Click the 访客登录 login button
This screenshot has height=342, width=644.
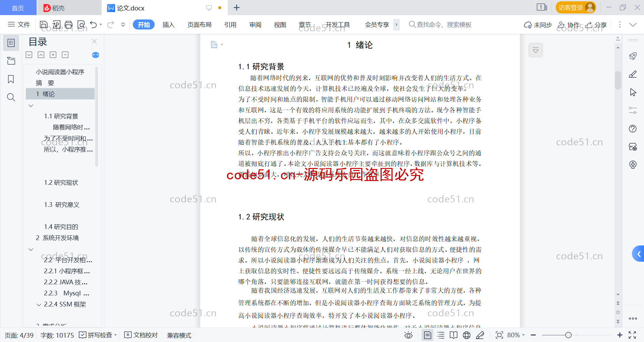click(x=576, y=7)
